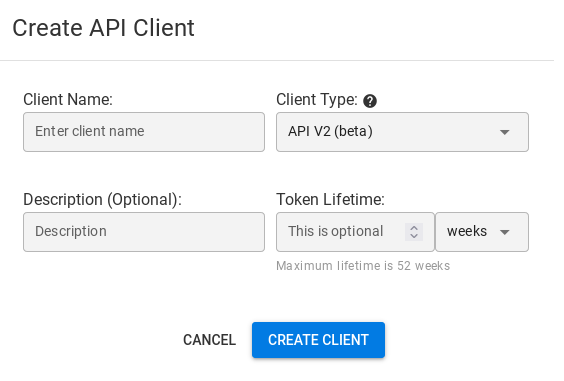This screenshot has height=381, width=564.
Task: Cancel the Create API Client dialog
Action: tap(209, 340)
